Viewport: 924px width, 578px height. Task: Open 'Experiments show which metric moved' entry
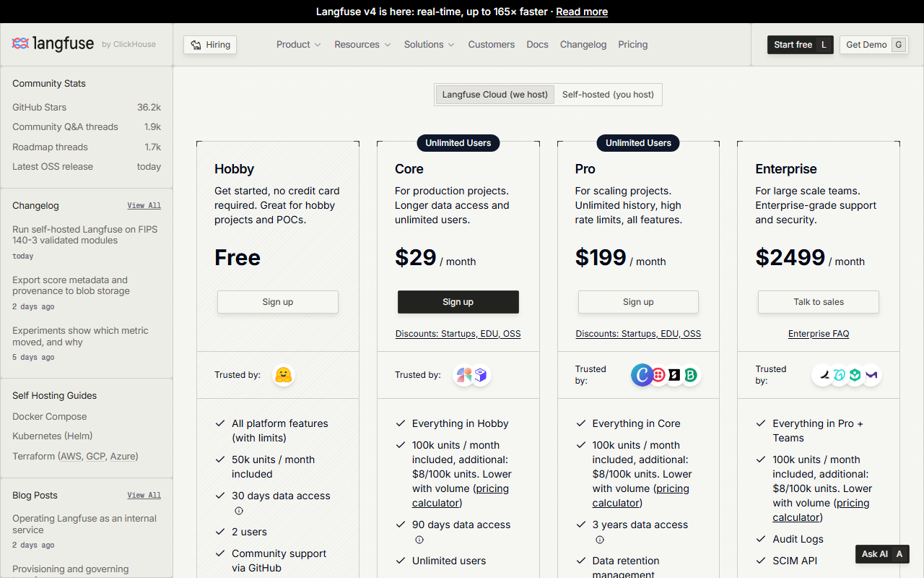coord(87,343)
